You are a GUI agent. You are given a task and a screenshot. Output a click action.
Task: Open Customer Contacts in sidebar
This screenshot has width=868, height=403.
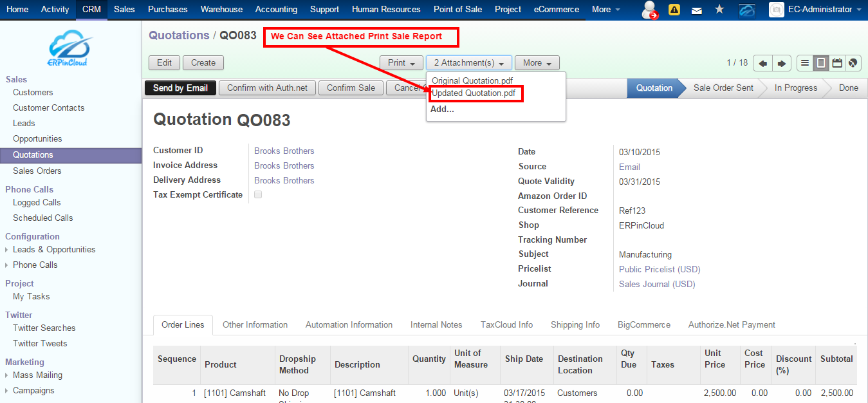pos(49,108)
